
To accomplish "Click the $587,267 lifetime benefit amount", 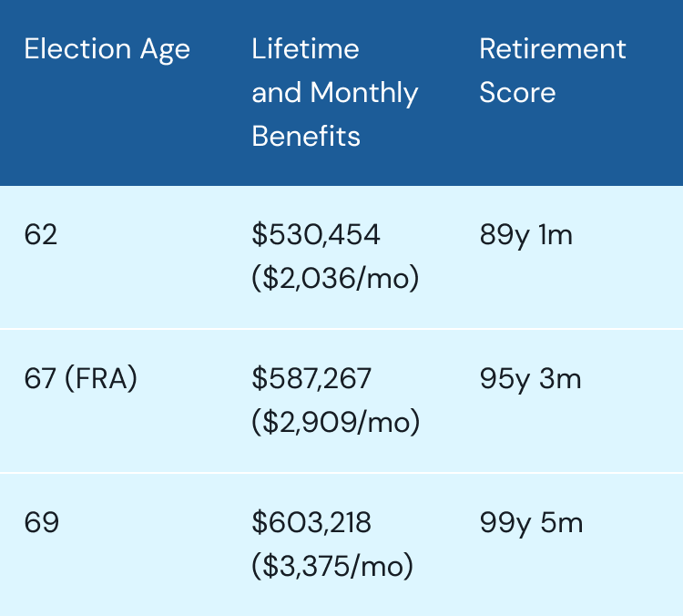I will [311, 378].
